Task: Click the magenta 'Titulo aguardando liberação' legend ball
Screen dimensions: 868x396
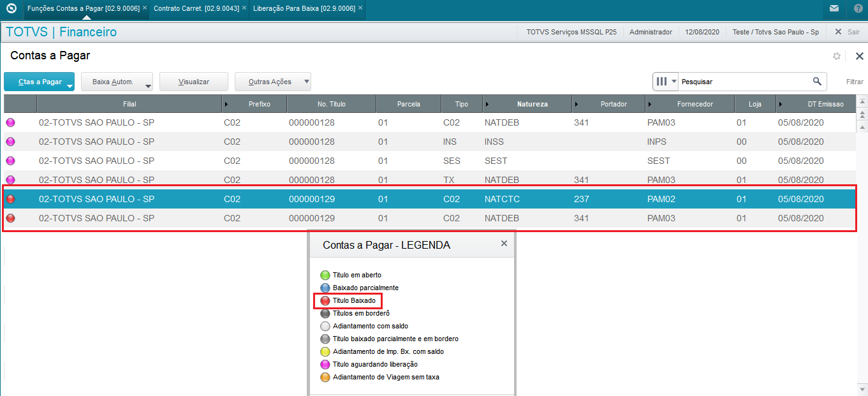Action: (325, 365)
